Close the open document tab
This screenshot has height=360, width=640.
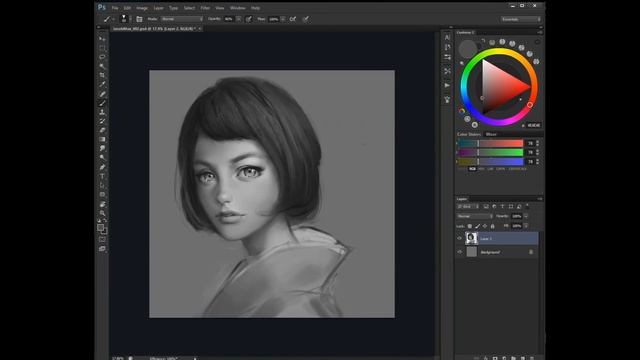(x=200, y=29)
